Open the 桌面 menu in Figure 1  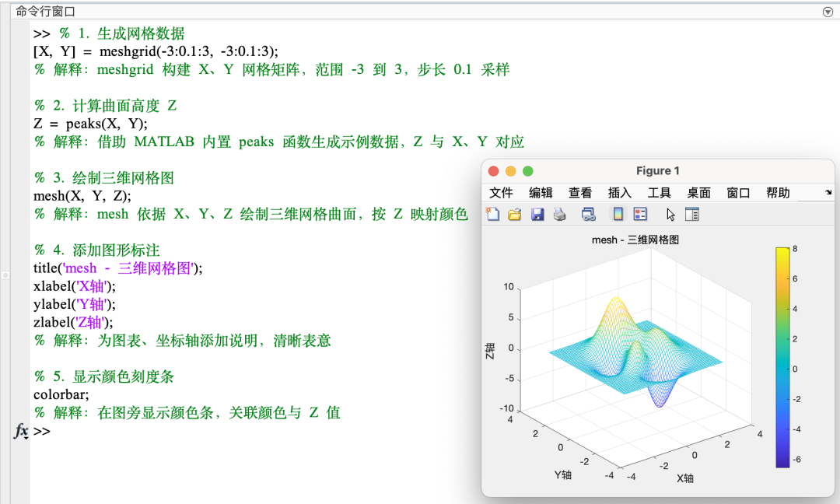[x=698, y=193]
